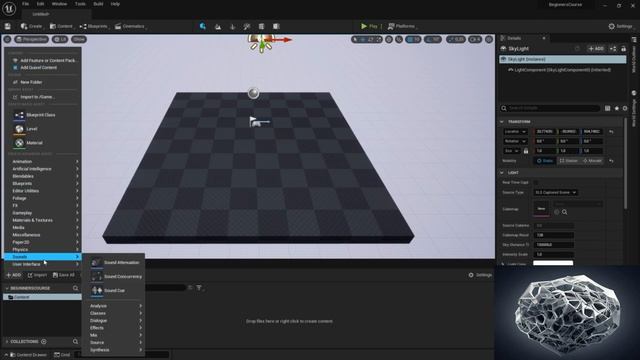
Task: Open the Window menu
Action: point(60,4)
